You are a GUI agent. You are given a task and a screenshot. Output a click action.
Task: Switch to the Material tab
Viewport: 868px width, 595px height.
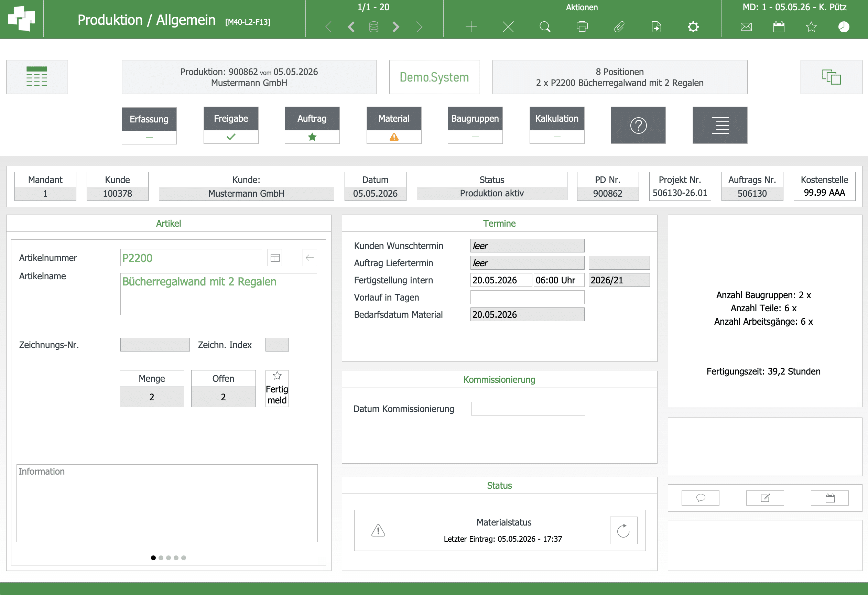click(x=394, y=125)
